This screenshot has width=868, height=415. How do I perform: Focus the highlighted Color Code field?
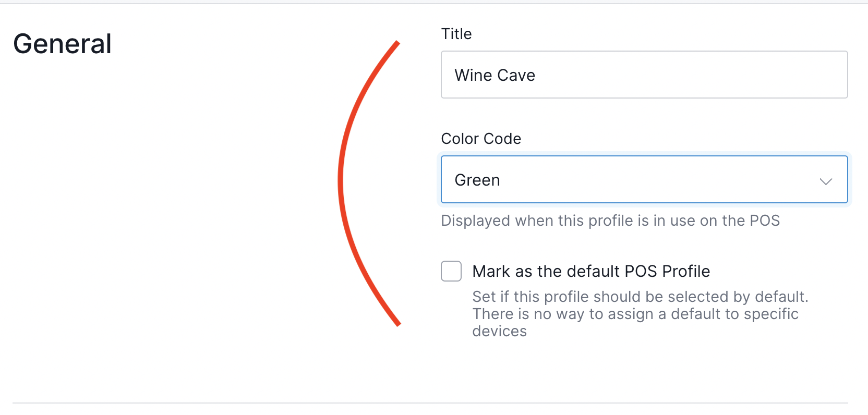pos(642,179)
